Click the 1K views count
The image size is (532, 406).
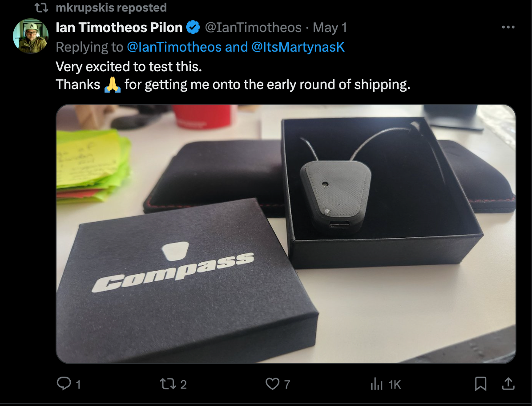coord(395,384)
